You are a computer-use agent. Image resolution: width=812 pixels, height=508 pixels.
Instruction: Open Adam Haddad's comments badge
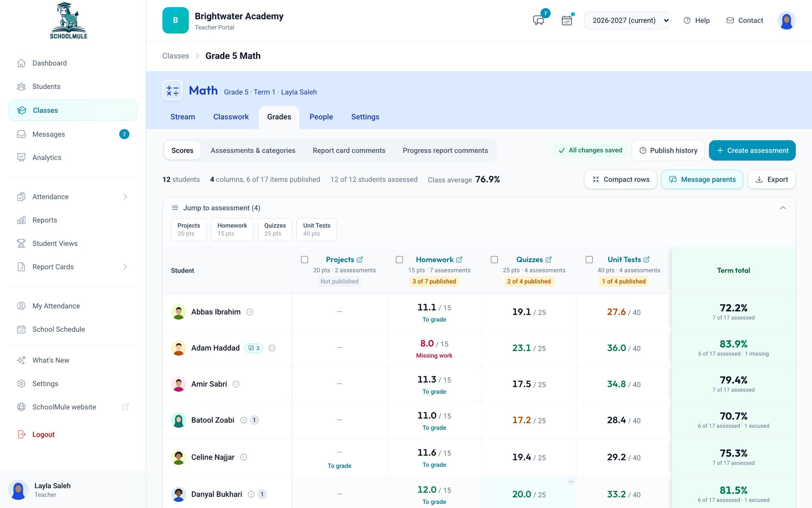(x=254, y=348)
